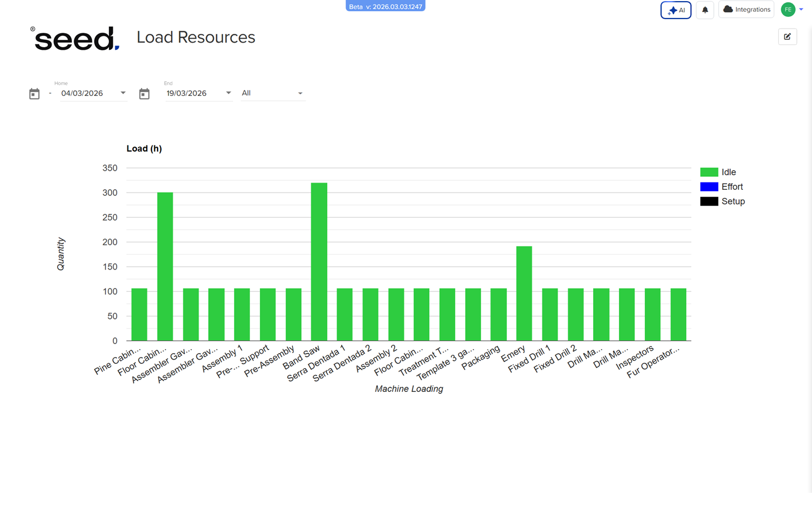Toggle the Setup legend black swatch
The image size is (812, 517).
tap(709, 202)
